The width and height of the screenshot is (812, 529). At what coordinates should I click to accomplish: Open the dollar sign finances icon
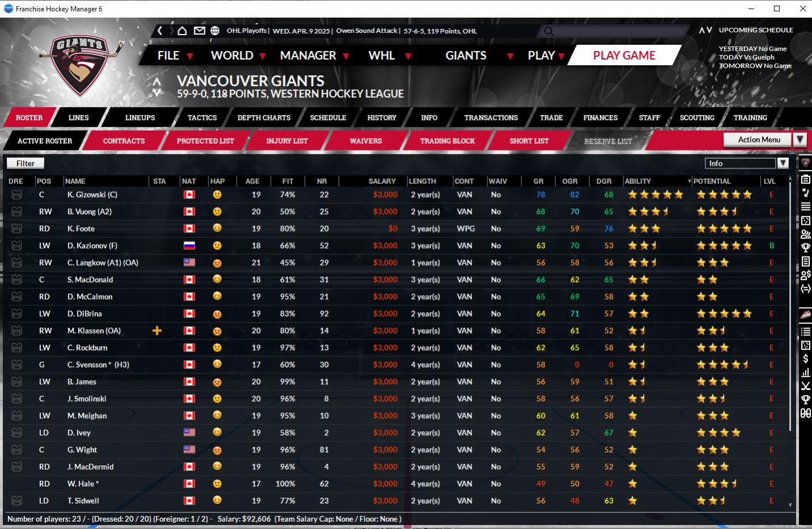point(805,359)
